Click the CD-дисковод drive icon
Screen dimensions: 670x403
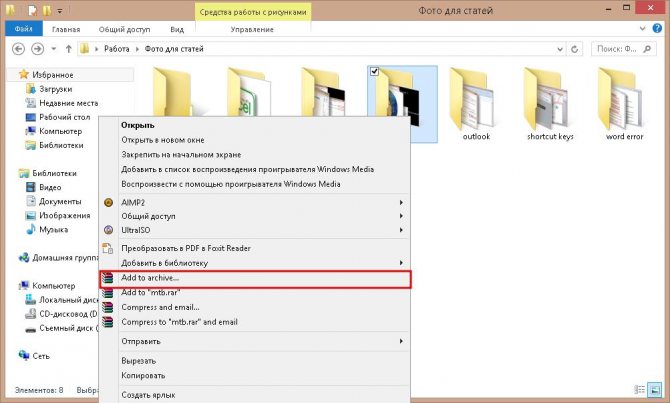30,314
